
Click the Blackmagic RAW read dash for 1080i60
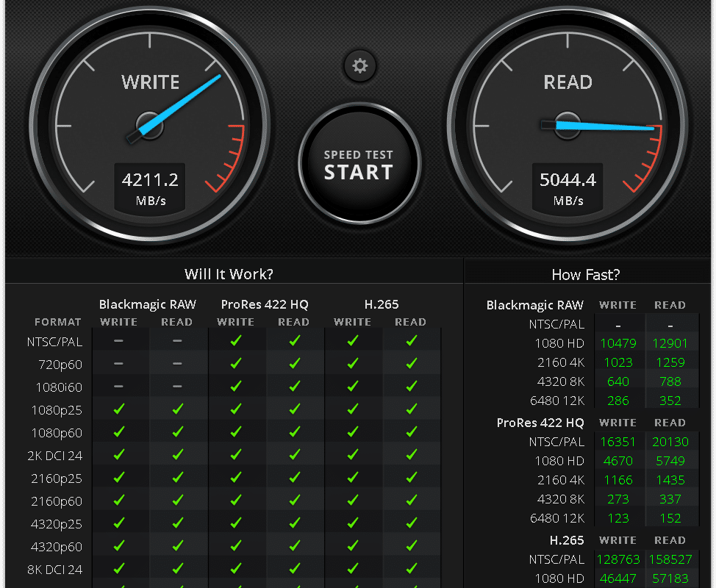tap(177, 387)
